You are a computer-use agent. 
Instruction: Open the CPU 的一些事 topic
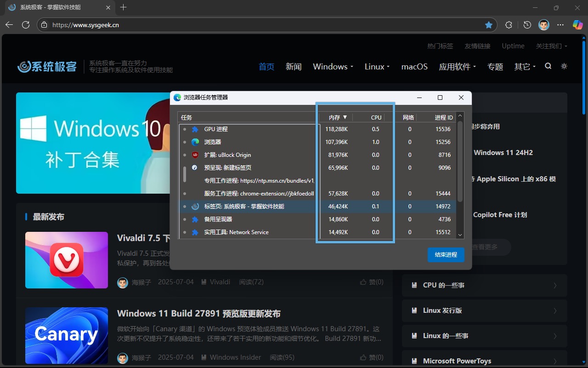pyautogui.click(x=485, y=285)
